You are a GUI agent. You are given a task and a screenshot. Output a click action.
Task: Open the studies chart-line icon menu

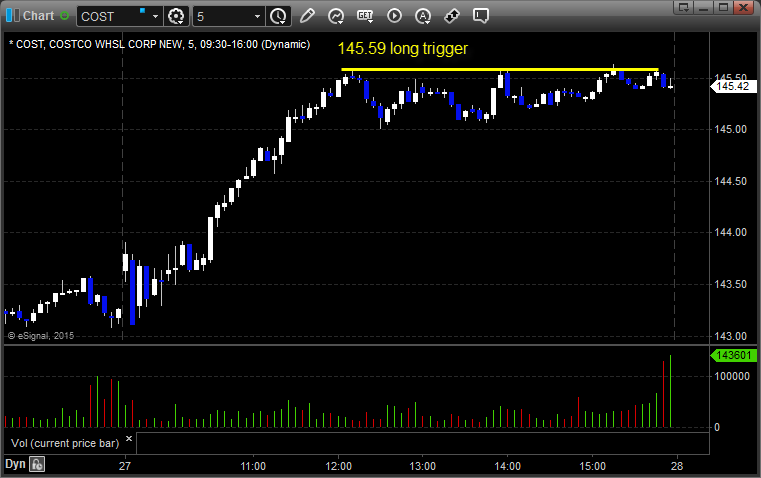(336, 16)
